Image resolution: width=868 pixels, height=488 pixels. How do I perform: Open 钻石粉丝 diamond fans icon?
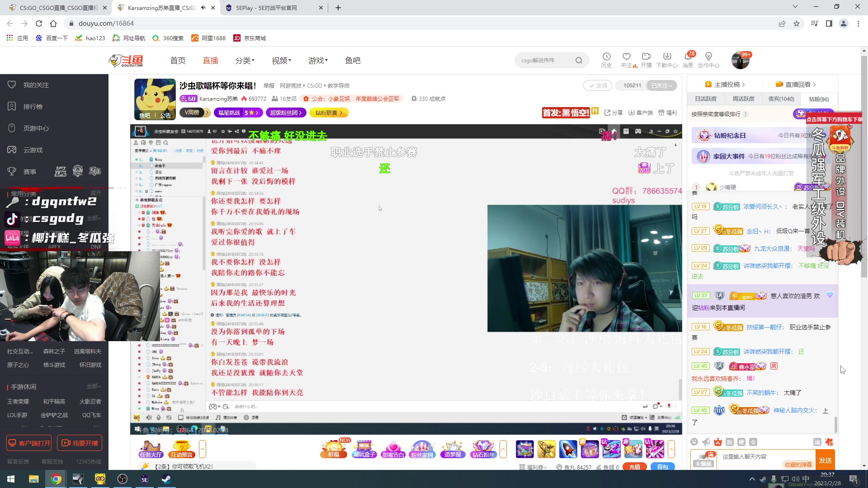point(483,449)
